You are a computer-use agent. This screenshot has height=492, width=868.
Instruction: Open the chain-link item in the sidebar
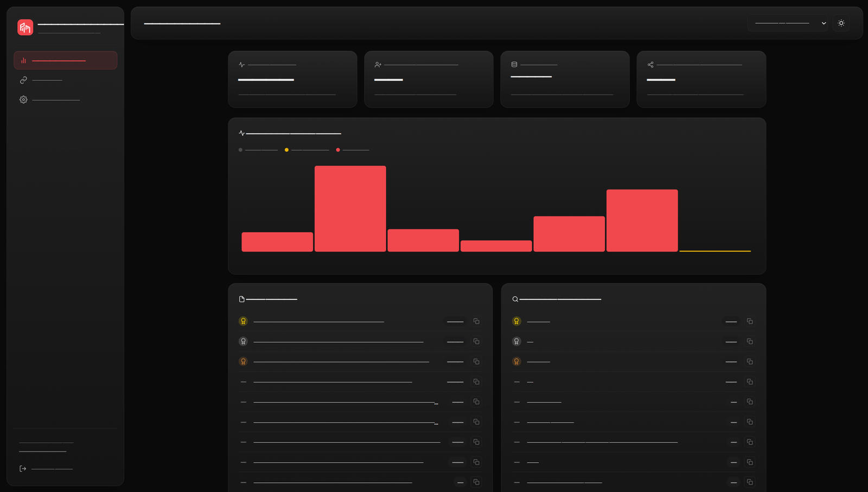[65, 80]
